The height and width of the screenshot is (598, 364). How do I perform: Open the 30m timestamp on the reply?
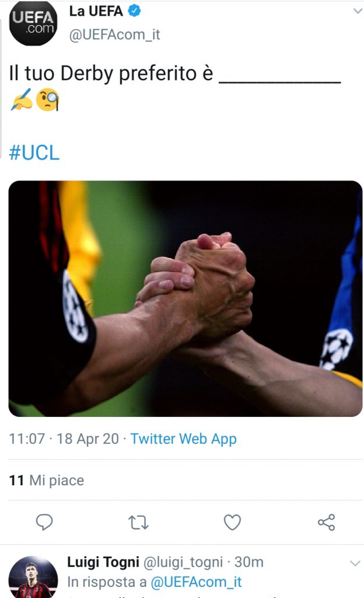[x=249, y=562]
